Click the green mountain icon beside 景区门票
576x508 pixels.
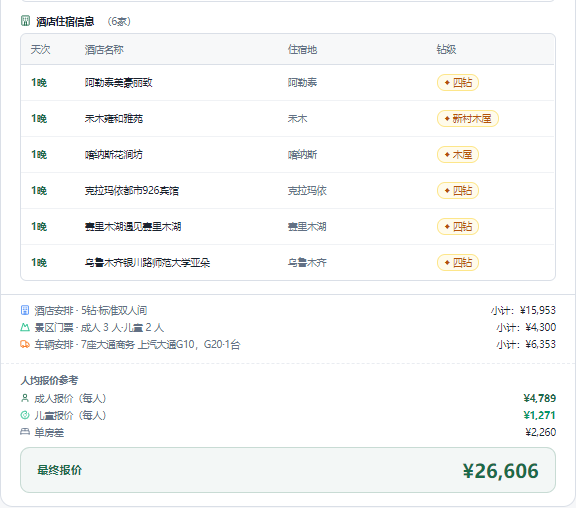pos(25,327)
